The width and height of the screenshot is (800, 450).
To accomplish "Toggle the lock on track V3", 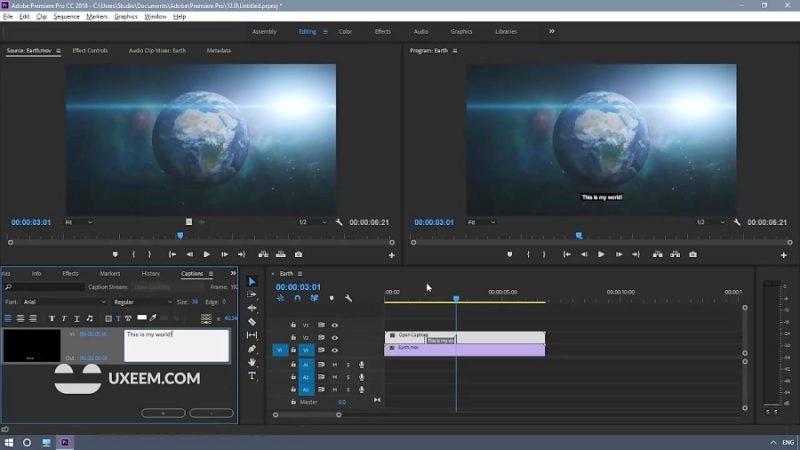I will pos(294,325).
